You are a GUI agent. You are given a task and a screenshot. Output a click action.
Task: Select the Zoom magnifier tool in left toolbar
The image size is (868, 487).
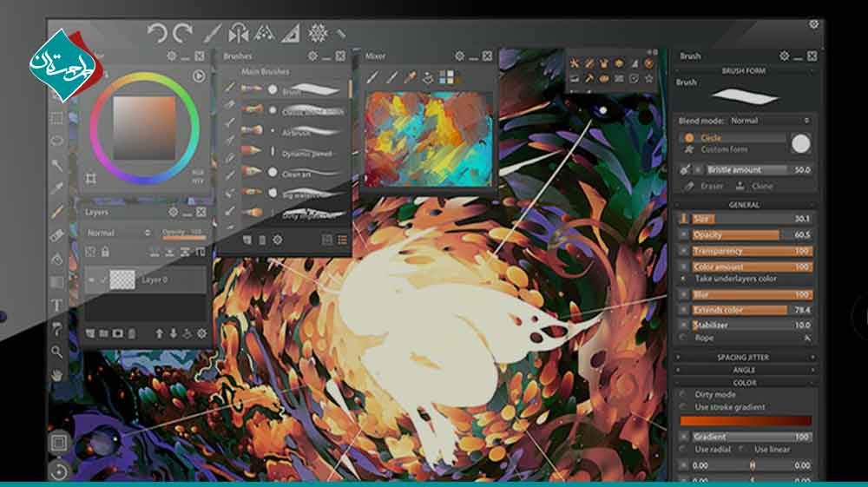coord(57,352)
